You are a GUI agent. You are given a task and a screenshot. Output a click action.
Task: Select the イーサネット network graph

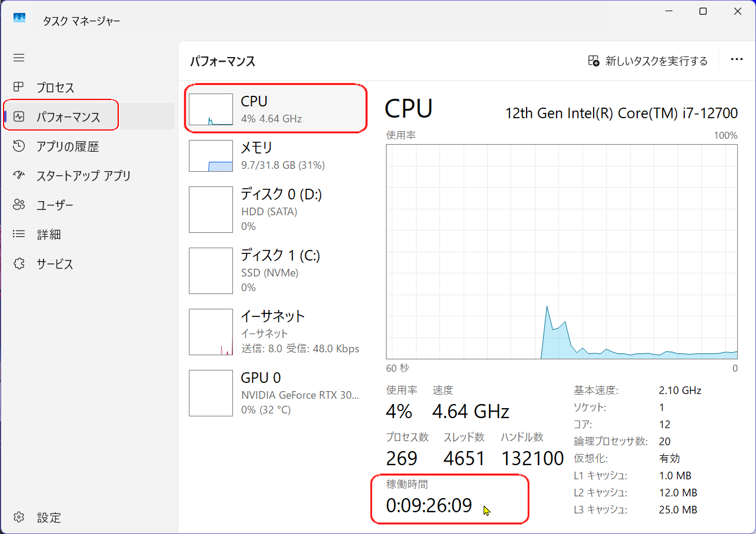pos(211,332)
